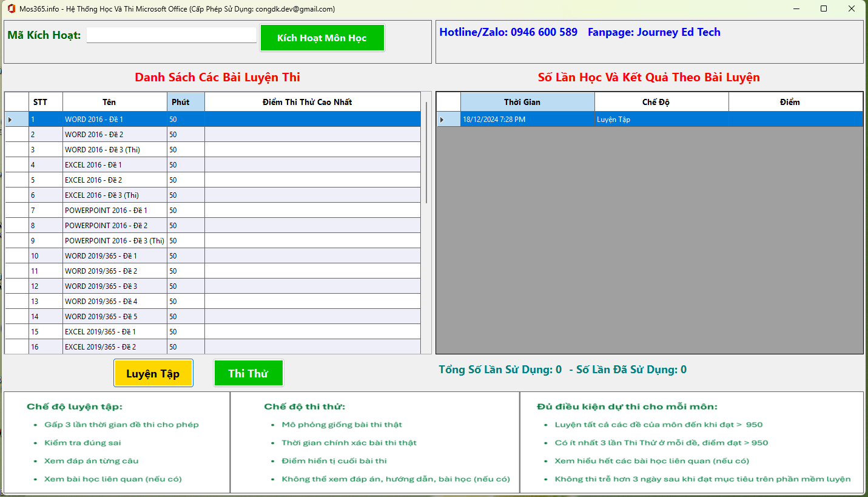Select row WORD 2019/365 - Đề 5
The height and width of the screenshot is (497, 868).
(x=213, y=317)
